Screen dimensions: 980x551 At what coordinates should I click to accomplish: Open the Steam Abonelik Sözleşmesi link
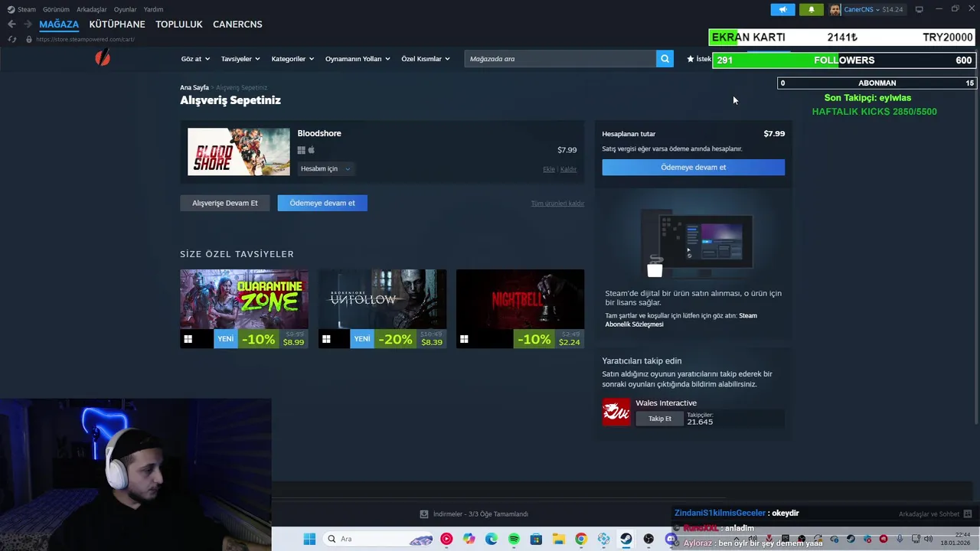tap(681, 320)
